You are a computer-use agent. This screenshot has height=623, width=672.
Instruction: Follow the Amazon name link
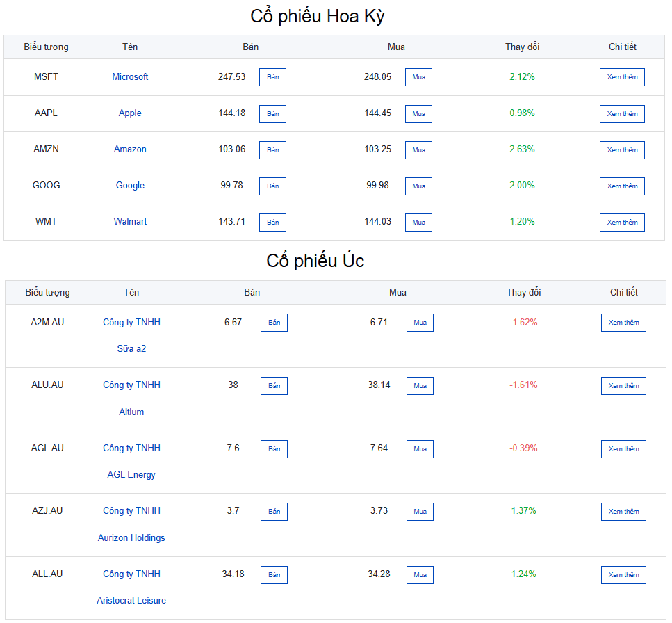tap(130, 149)
